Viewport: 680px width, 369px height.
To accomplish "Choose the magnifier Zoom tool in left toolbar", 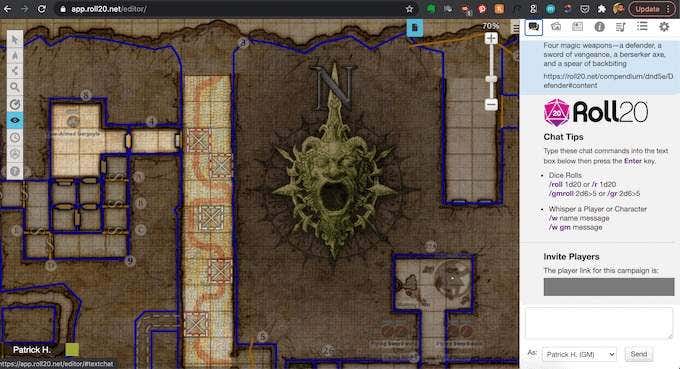I will pyautogui.click(x=15, y=87).
